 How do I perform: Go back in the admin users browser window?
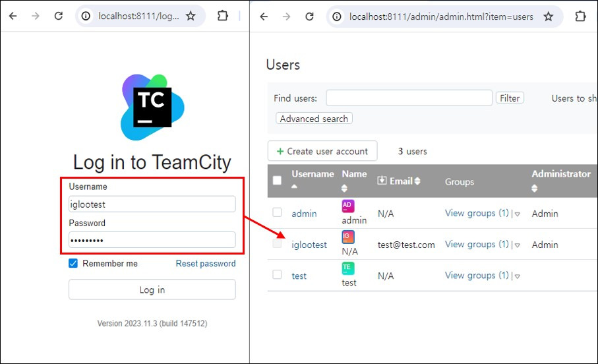tap(264, 16)
